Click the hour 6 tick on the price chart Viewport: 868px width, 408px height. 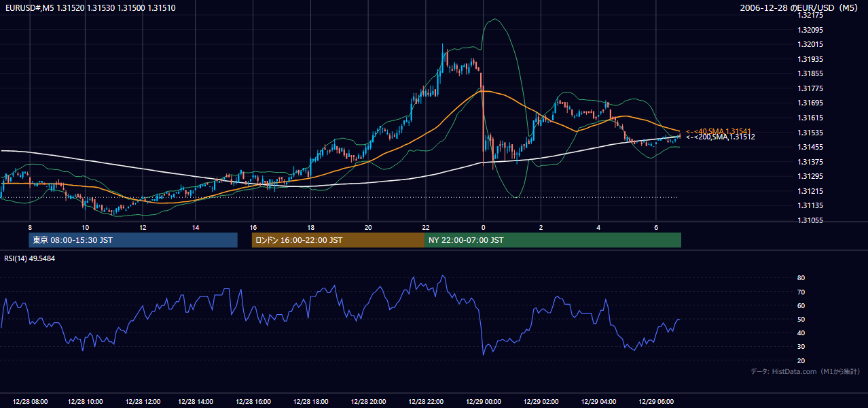click(656, 227)
